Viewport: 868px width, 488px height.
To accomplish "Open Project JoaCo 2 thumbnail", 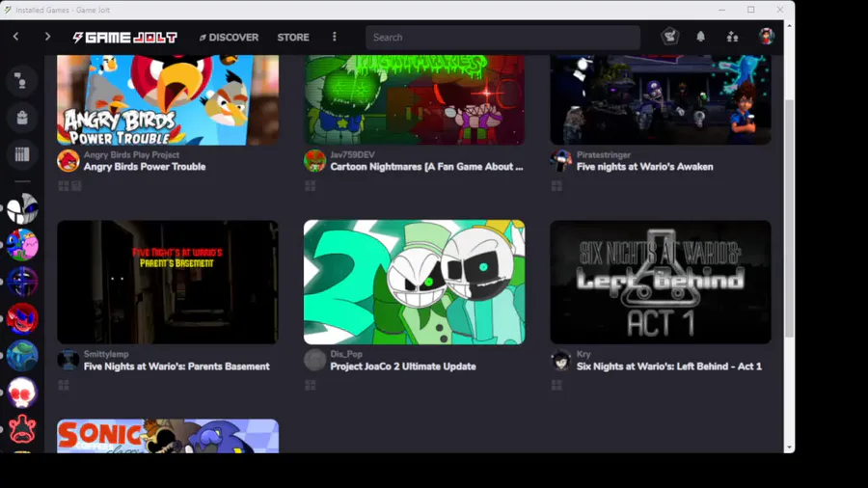I will (x=414, y=283).
